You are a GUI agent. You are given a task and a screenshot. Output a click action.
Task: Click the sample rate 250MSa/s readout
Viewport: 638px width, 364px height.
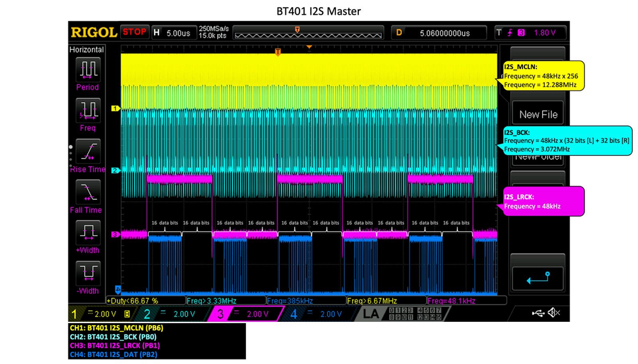point(213,29)
